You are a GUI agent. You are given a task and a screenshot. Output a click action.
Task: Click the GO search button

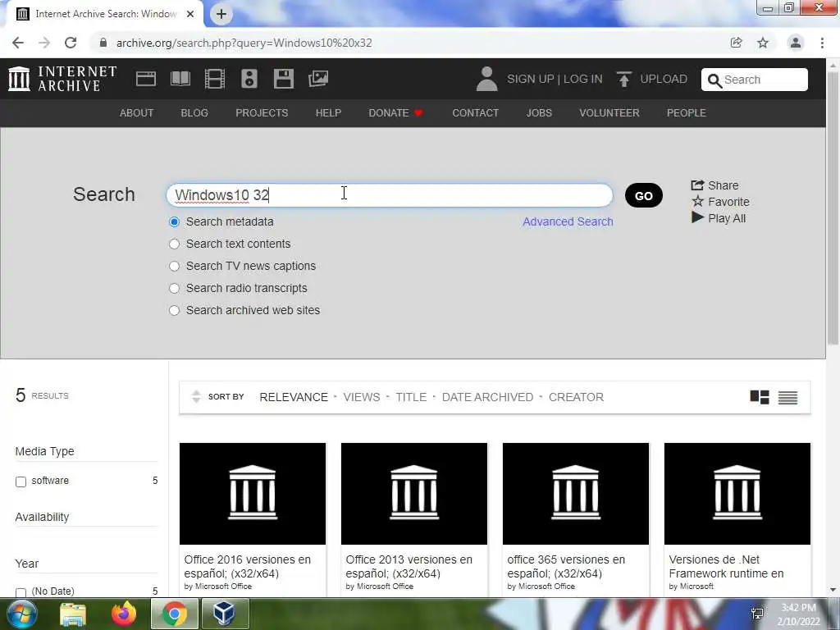point(643,195)
